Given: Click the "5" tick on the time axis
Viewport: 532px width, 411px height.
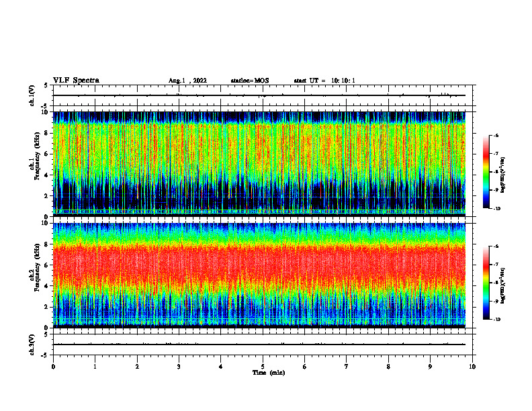Looking at the screenshot, I should click(x=263, y=367).
